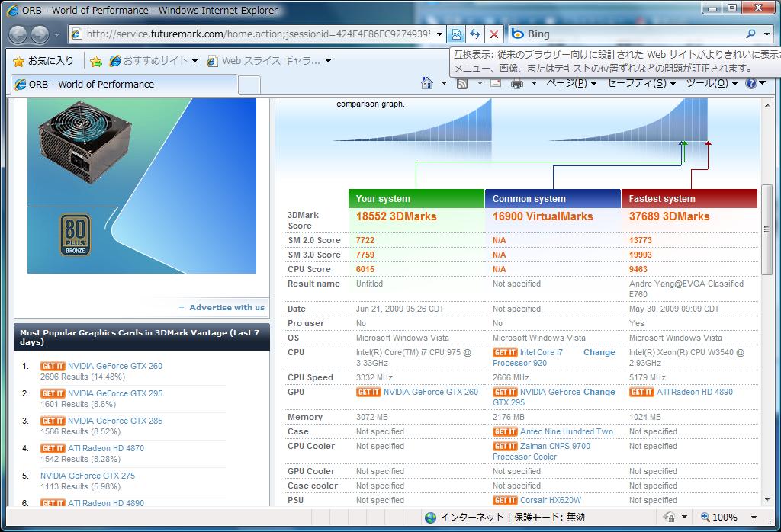Click ATI Radeon HD 4890 in Fastest system column

point(695,393)
